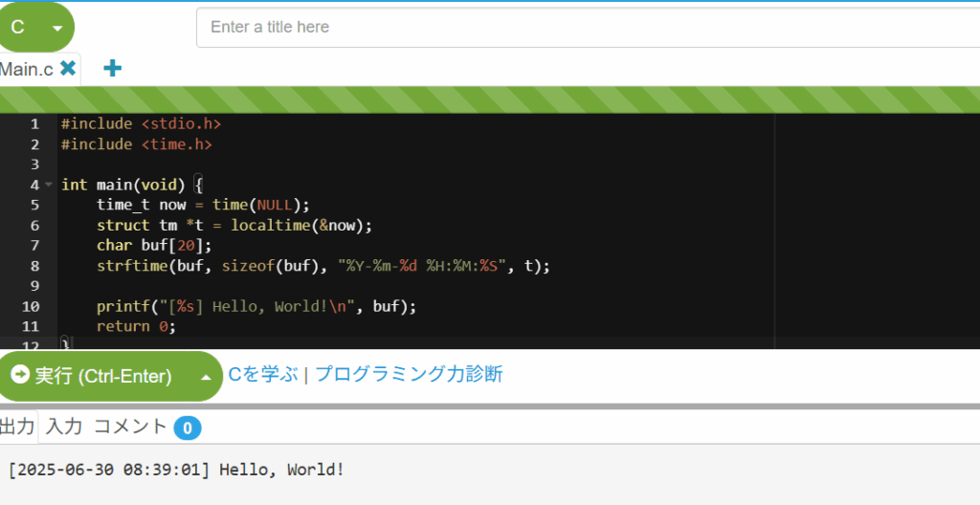Click the comment count badge showing 0
The height and width of the screenshot is (505, 980).
pyautogui.click(x=188, y=428)
